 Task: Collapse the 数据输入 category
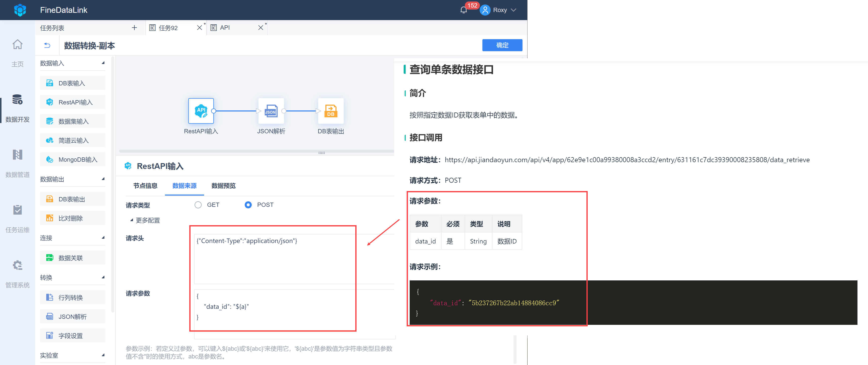pos(103,63)
